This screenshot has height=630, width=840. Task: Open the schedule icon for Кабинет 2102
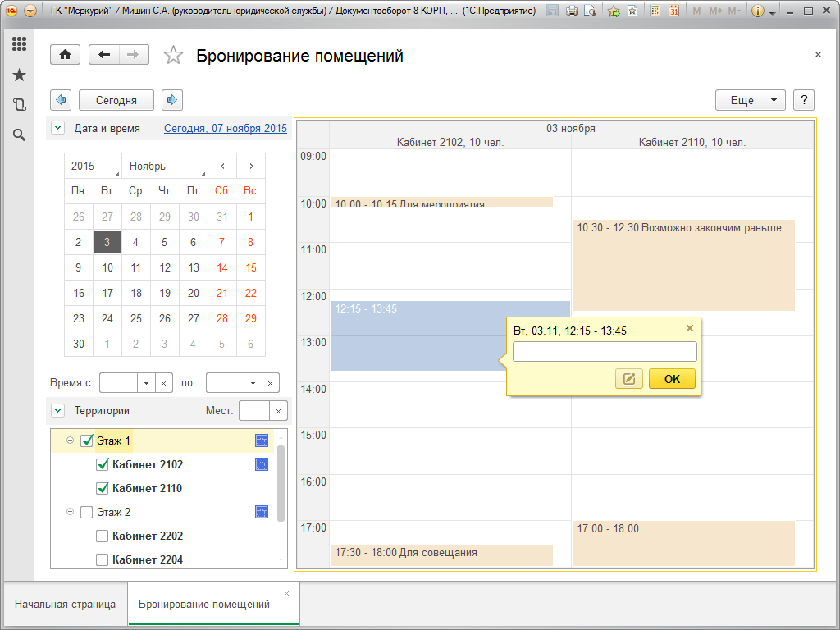coord(262,464)
